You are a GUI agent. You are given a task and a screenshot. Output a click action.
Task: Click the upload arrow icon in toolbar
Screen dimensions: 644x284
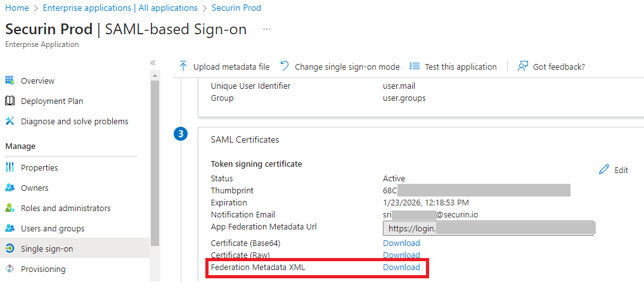[x=183, y=67]
